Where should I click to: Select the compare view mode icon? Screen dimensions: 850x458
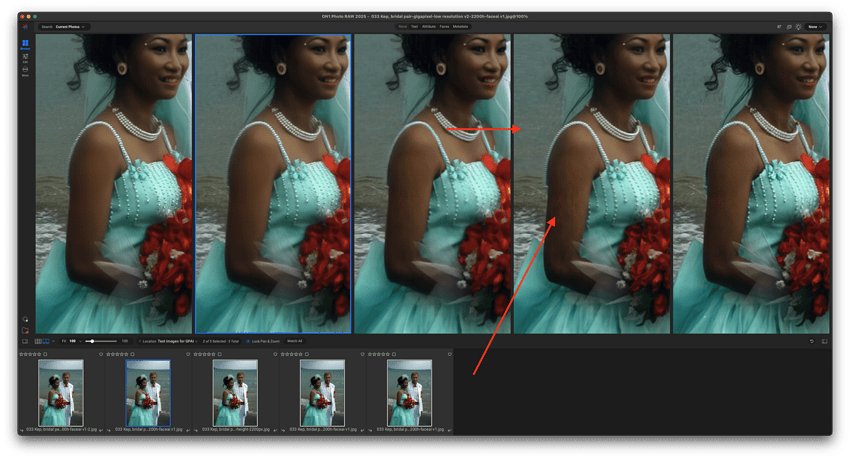pyautogui.click(x=46, y=341)
